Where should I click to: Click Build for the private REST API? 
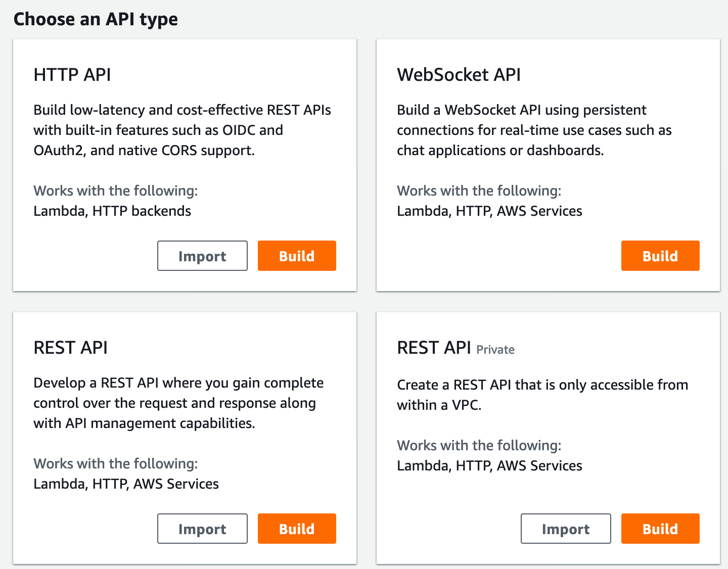pyautogui.click(x=660, y=529)
